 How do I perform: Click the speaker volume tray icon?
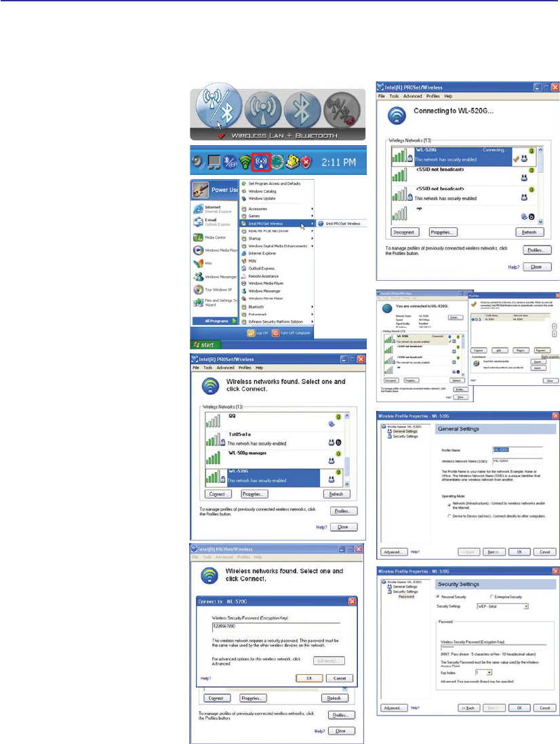tap(198, 162)
